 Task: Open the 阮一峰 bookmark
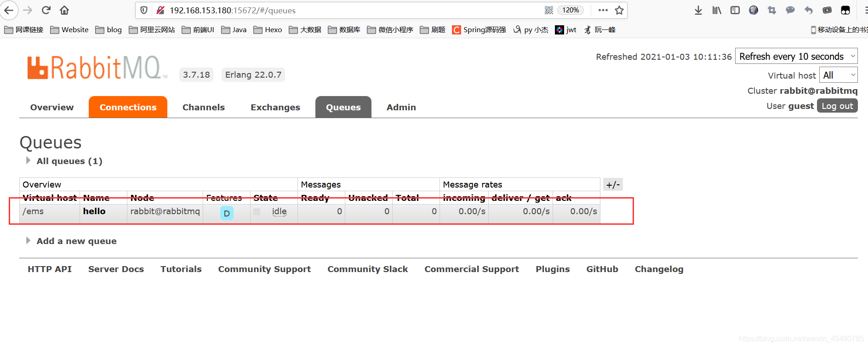click(600, 30)
